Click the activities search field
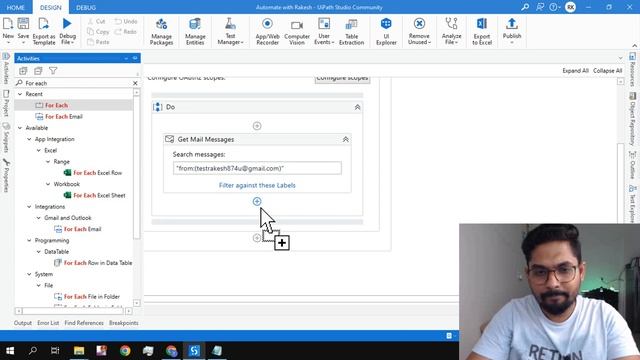 [x=78, y=83]
